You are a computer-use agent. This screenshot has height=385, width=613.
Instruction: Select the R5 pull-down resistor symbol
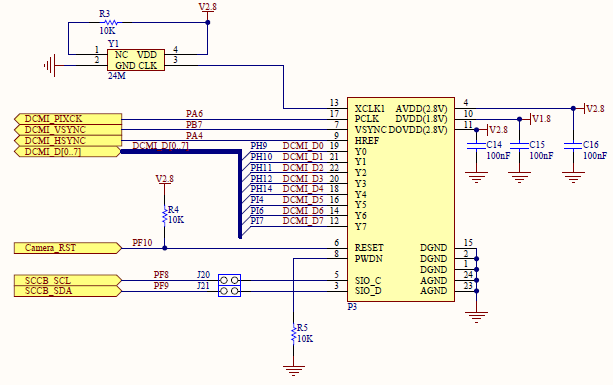[x=294, y=334]
